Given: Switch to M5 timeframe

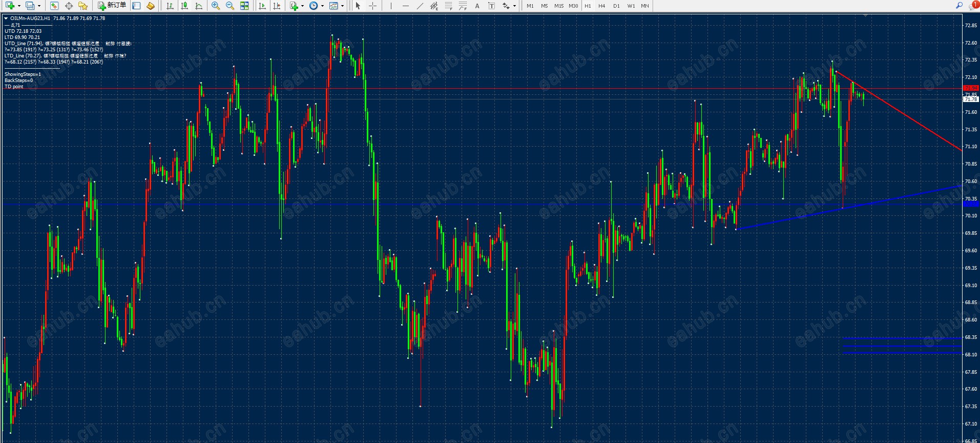Looking at the screenshot, I should 544,6.
